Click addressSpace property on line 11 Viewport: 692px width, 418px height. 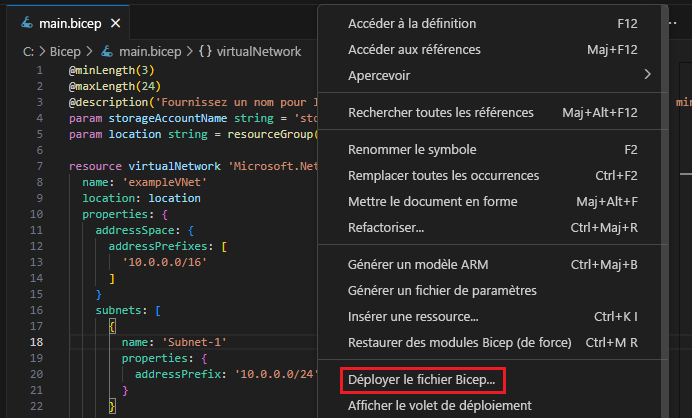(x=135, y=230)
